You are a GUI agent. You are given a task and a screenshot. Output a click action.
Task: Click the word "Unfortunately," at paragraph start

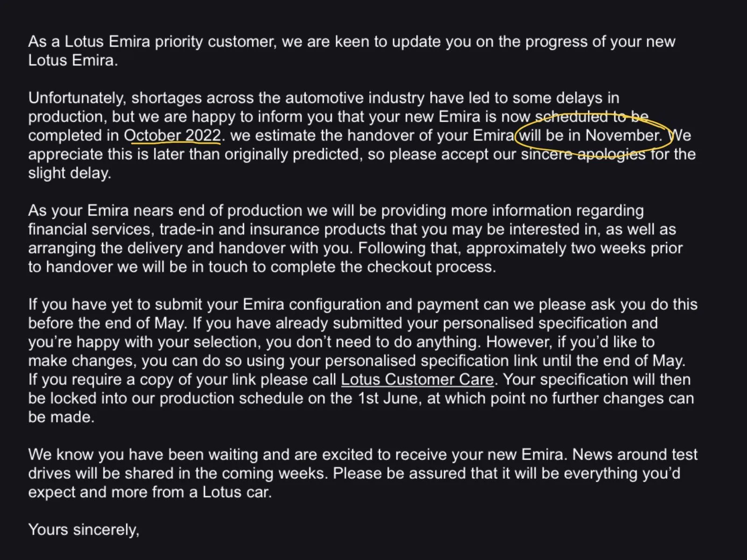click(78, 98)
